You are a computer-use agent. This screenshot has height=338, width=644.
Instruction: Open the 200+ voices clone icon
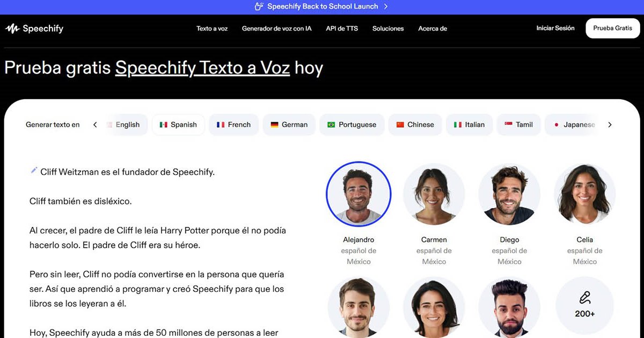click(584, 297)
